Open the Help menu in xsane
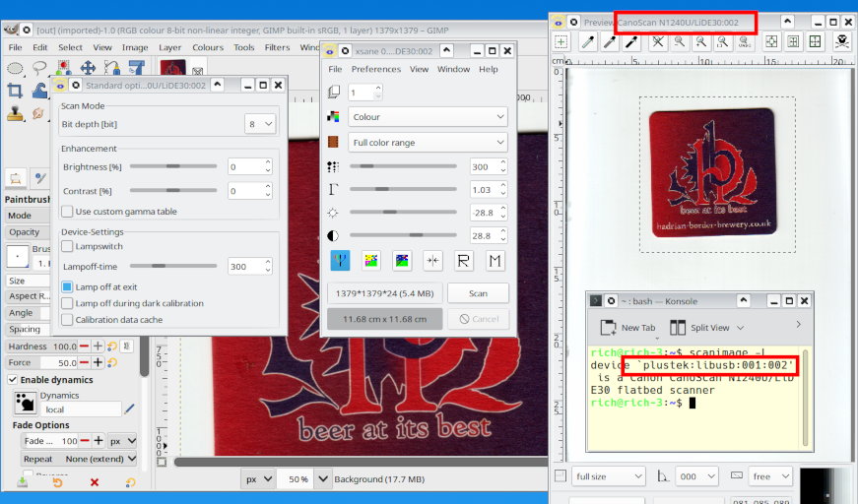This screenshot has height=504, width=858. [x=488, y=69]
